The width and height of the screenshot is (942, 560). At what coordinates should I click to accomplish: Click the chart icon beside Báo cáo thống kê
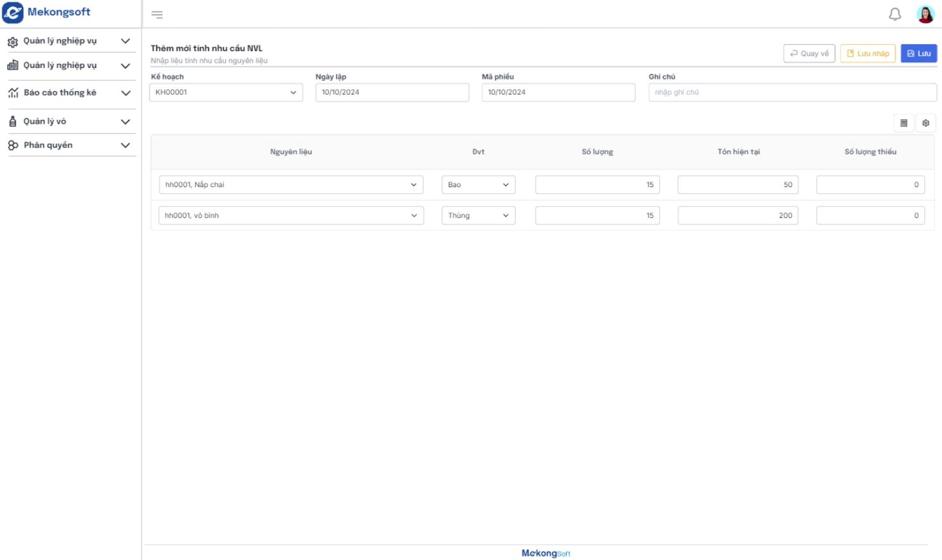13,93
